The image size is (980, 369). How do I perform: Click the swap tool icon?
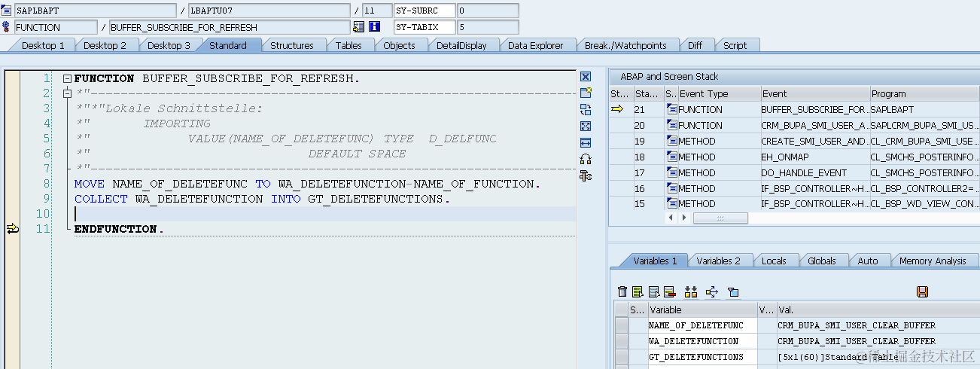[586, 159]
